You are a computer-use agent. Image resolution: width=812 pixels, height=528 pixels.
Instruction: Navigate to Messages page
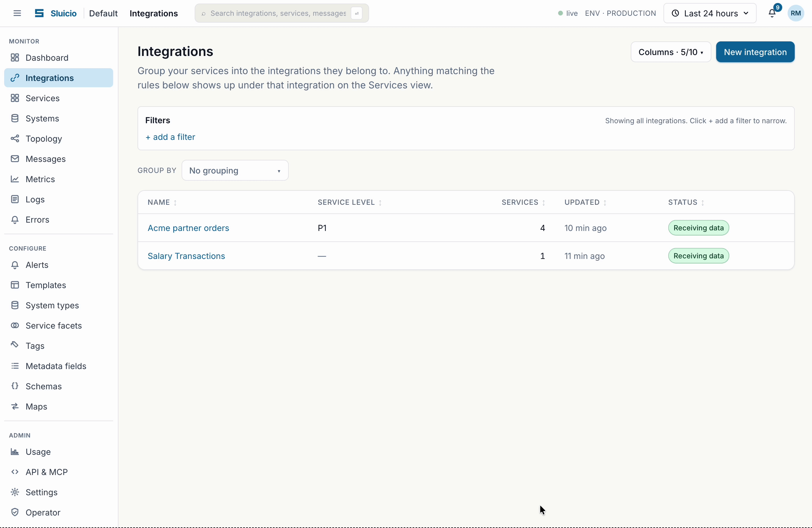59,159
